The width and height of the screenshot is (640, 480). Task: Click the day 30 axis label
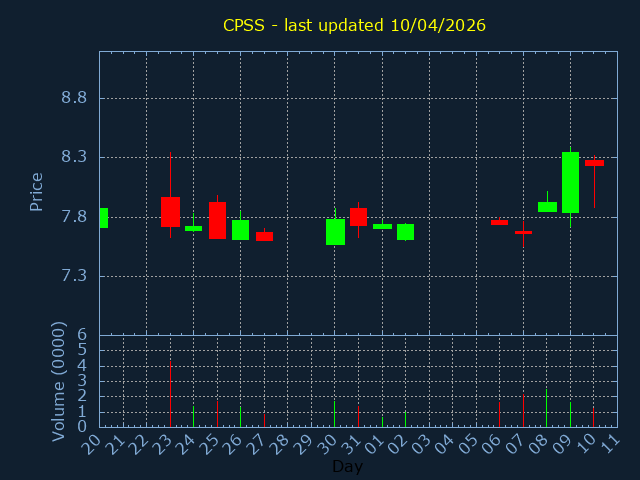(327, 444)
